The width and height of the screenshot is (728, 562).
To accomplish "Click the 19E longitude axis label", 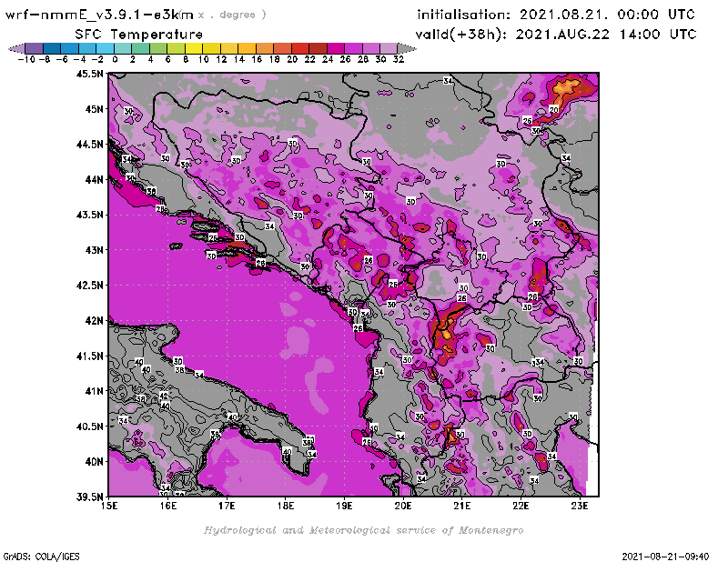I will point(345,507).
